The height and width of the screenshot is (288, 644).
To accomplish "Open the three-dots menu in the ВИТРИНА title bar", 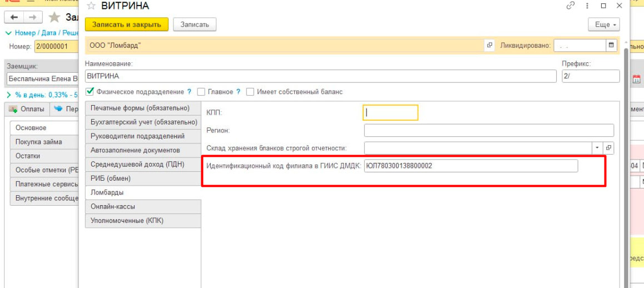I will coord(587,6).
